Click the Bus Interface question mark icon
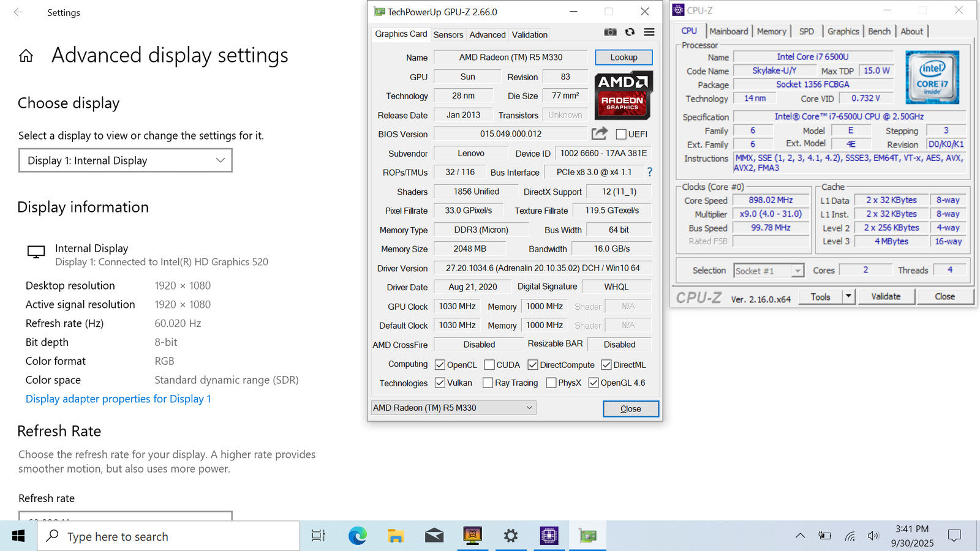The image size is (980, 551). click(x=650, y=172)
